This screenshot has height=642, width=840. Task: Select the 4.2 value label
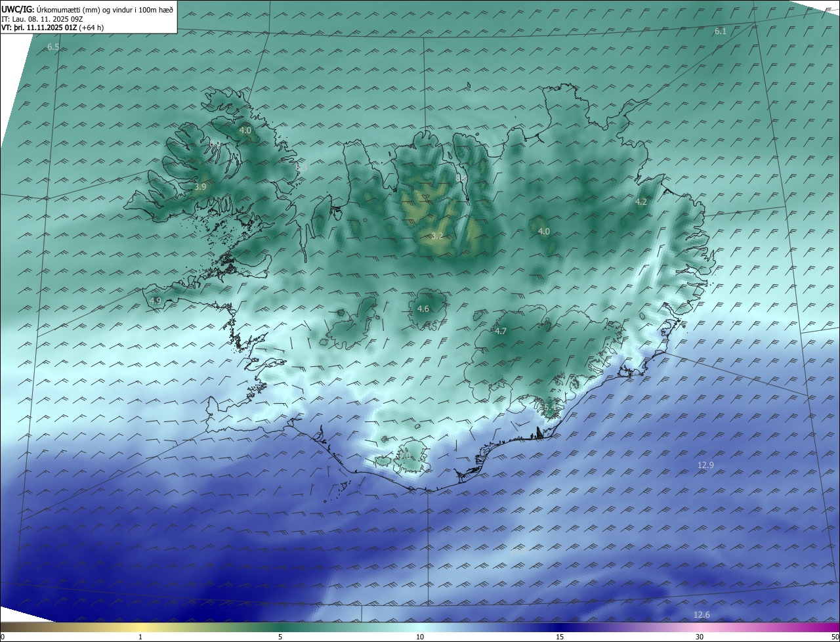tap(641, 202)
